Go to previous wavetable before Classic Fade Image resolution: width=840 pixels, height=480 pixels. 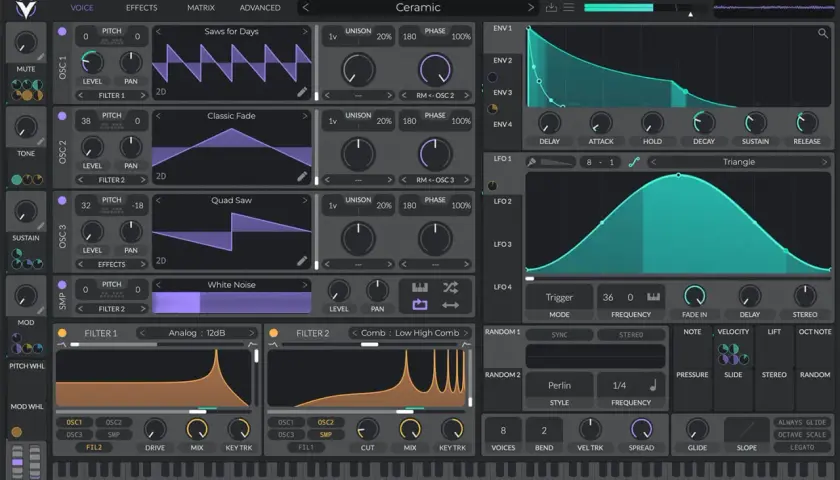pyautogui.click(x=159, y=116)
